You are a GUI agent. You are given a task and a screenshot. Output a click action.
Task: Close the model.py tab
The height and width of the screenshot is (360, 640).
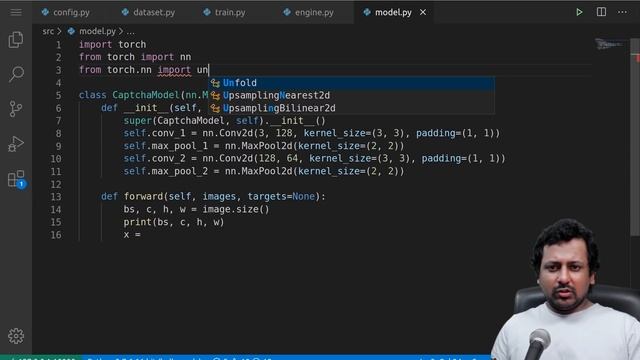coord(423,12)
